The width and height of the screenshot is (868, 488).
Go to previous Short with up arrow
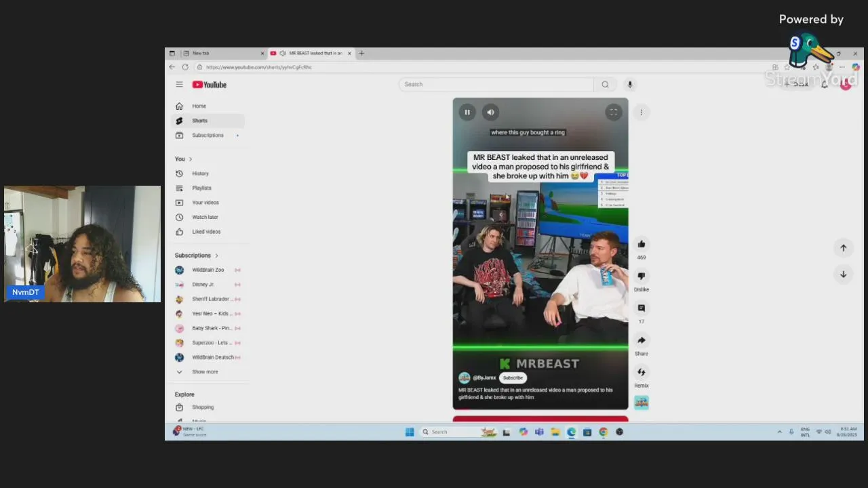pyautogui.click(x=843, y=248)
